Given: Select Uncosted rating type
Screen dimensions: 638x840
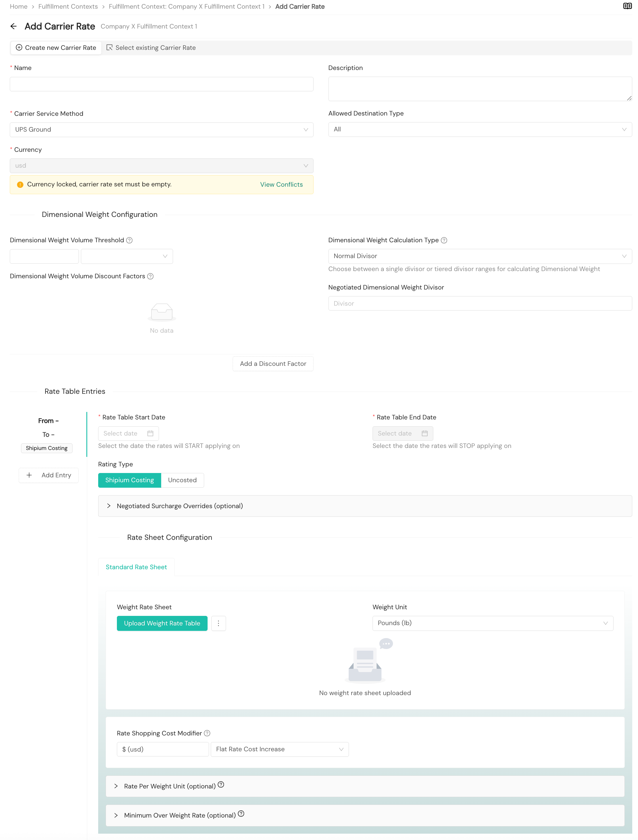Looking at the screenshot, I should [x=182, y=480].
